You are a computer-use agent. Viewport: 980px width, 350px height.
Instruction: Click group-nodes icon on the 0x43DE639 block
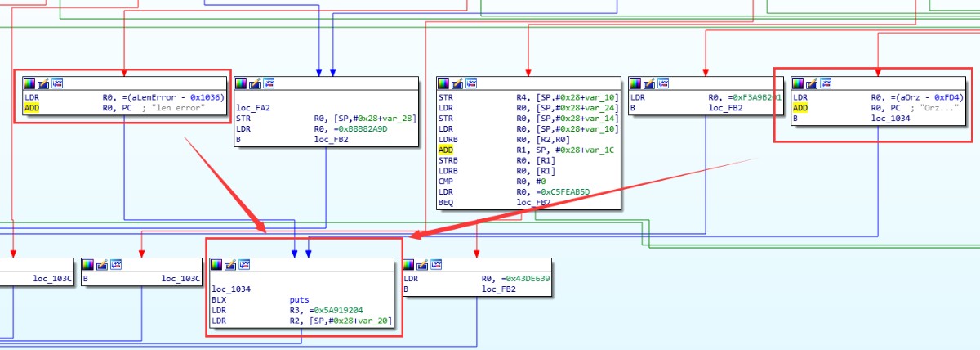437,265
